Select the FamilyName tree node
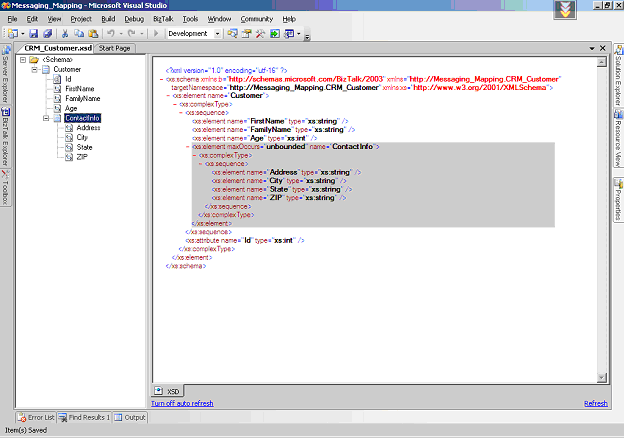Screen dimensions: 624x438 click(83, 99)
